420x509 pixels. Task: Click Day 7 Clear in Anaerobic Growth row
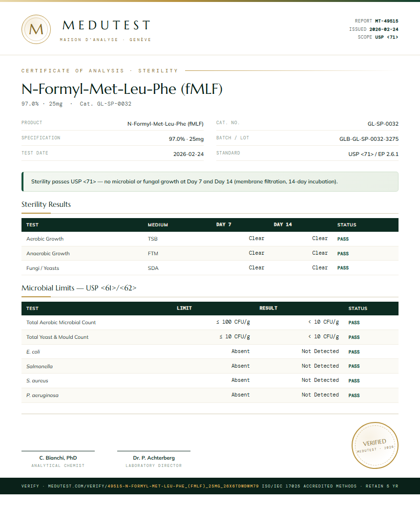click(x=256, y=253)
